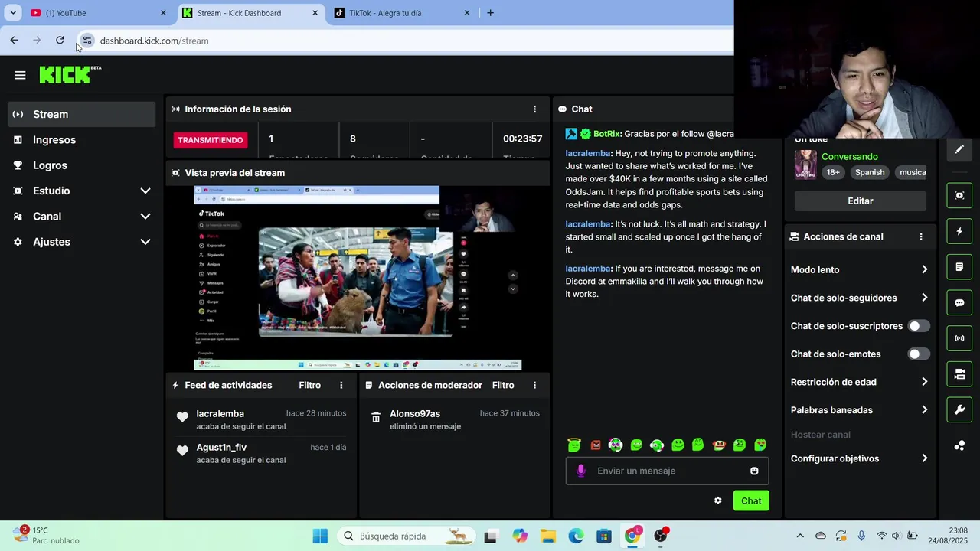Screen dimensions: 980x551
Task: Switch to the TikTok - Alegra tu día tab
Action: (x=402, y=12)
